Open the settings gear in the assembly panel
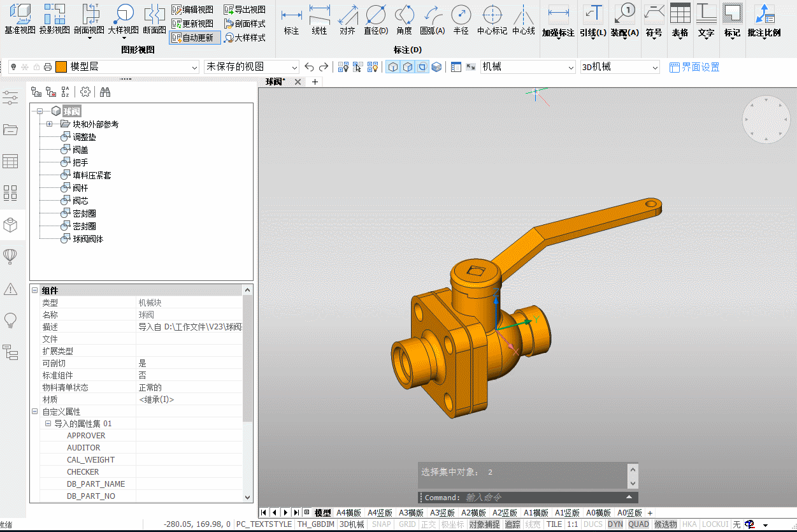The width and height of the screenshot is (797, 532). (x=85, y=92)
